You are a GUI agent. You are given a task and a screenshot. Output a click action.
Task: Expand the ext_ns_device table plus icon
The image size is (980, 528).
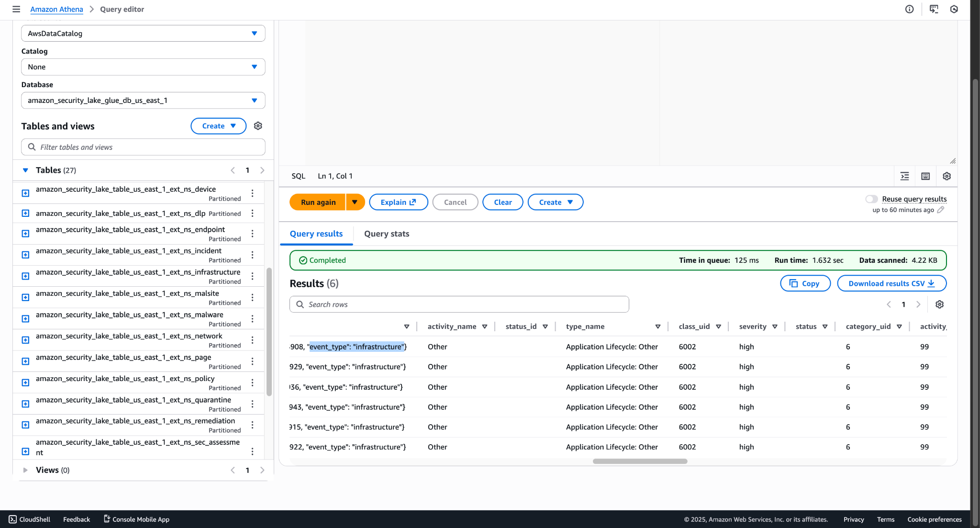tap(26, 193)
